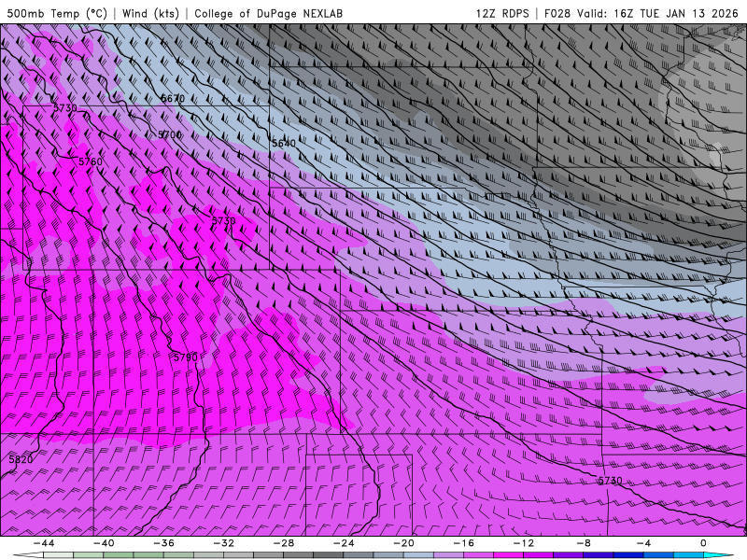Select the '12Z RDPS' model run label
This screenshot has width=747, height=560.
(502, 13)
